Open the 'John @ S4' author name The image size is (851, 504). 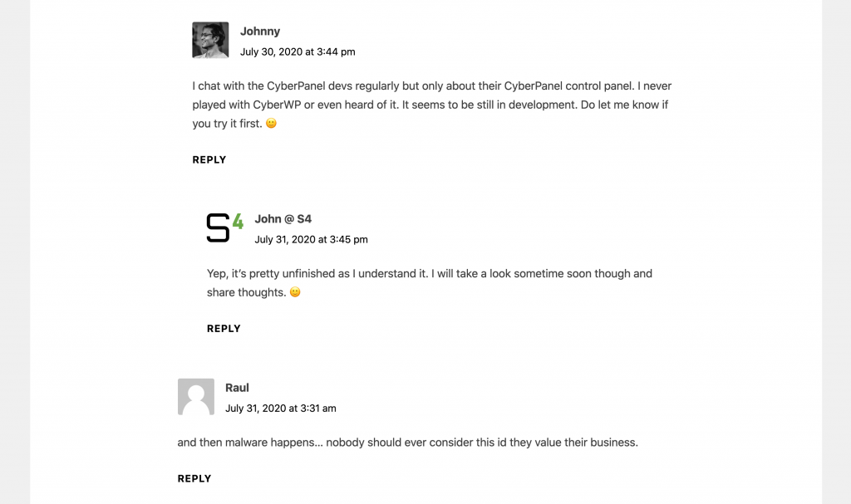tap(283, 219)
